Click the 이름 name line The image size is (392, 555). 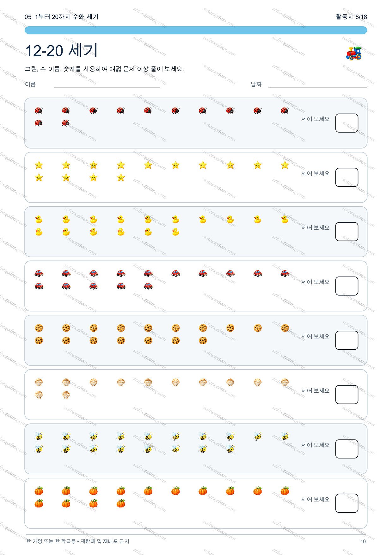(107, 87)
